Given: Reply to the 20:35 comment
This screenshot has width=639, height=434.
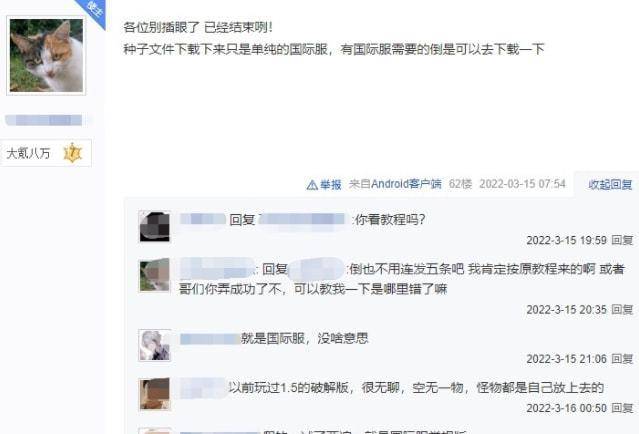Looking at the screenshot, I should pyautogui.click(x=622, y=310).
